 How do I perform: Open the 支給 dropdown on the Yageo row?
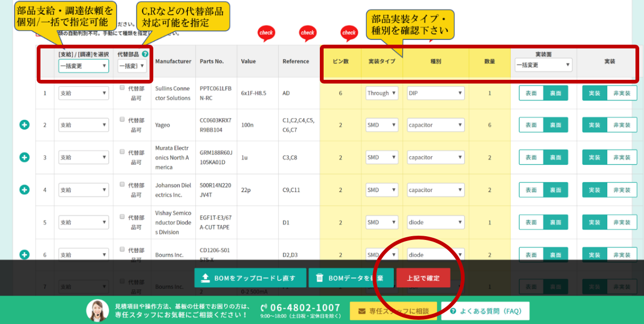click(84, 125)
